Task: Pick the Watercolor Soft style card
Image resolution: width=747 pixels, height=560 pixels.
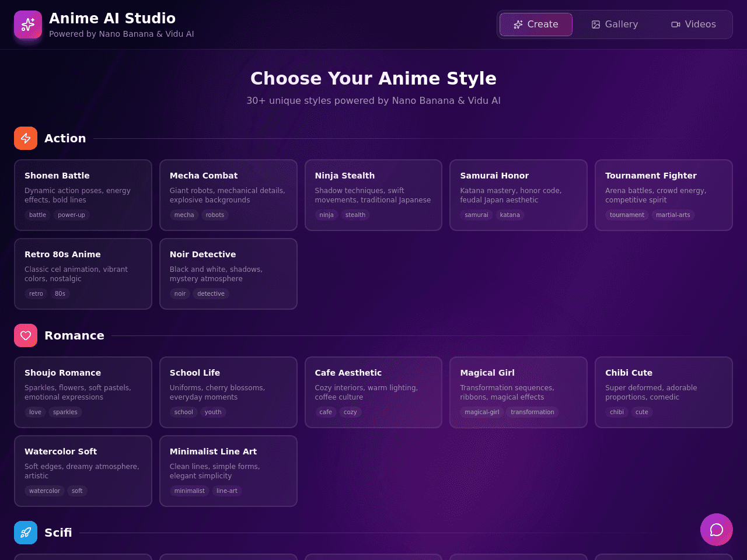Action: tap(83, 471)
